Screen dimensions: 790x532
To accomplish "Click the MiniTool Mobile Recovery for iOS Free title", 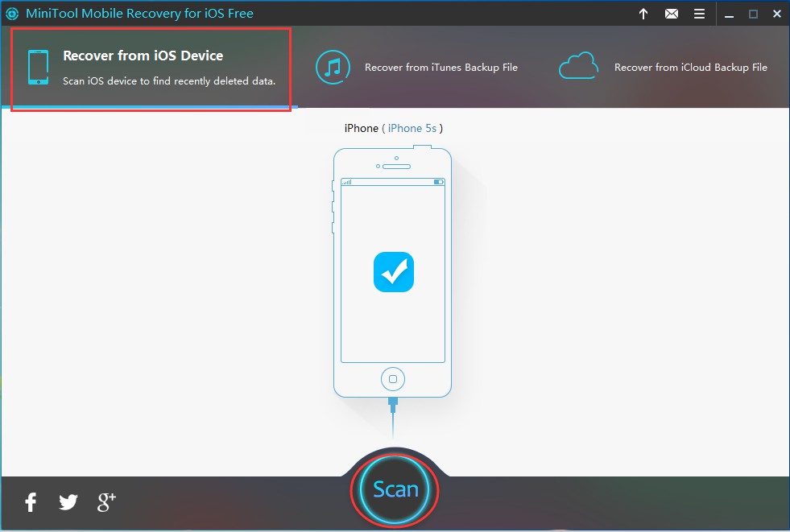I will pos(139,14).
